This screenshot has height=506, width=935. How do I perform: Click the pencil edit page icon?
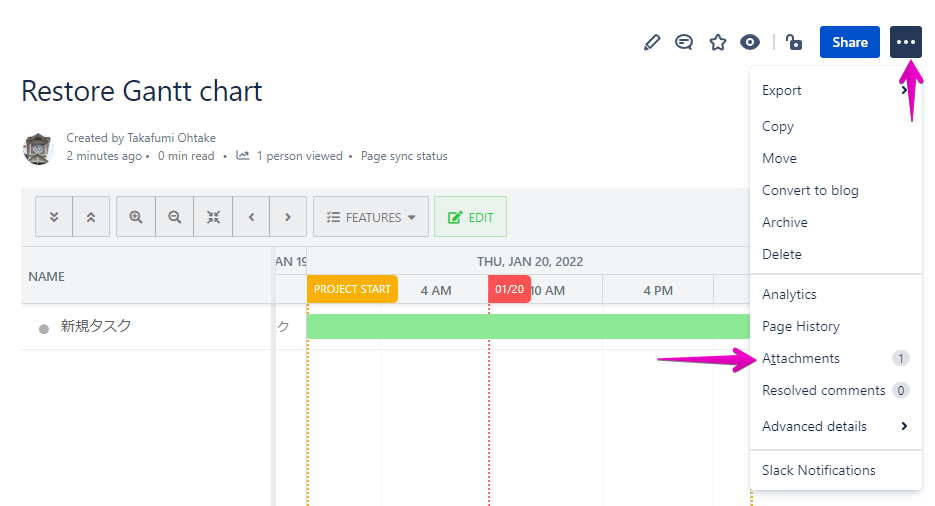click(652, 42)
